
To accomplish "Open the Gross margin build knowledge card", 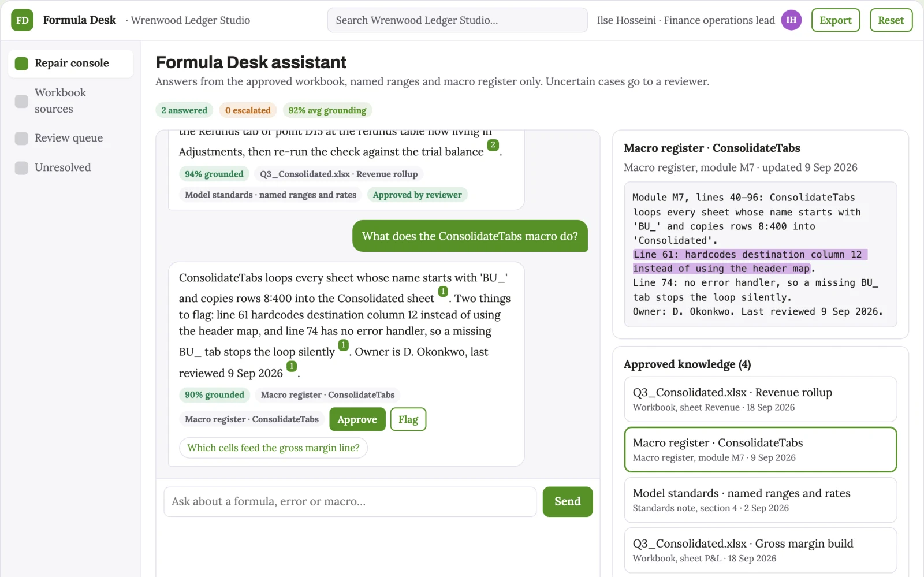I will [x=761, y=550].
